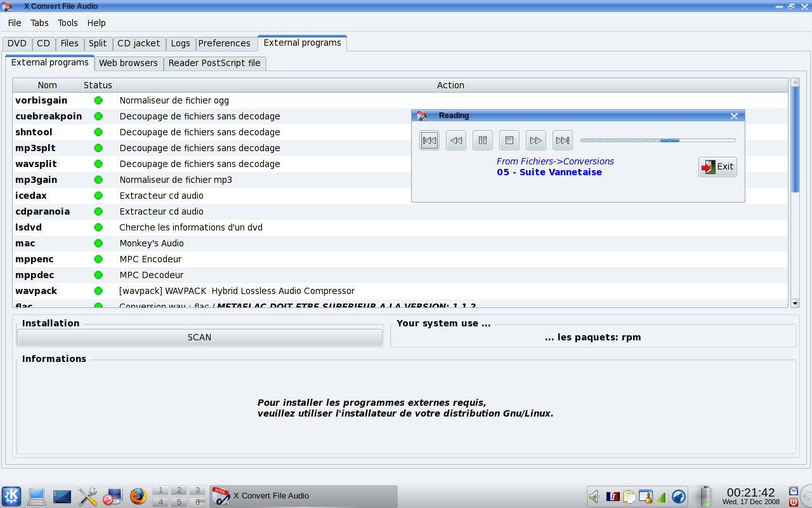Click the laptop icon in the panel

(37, 497)
